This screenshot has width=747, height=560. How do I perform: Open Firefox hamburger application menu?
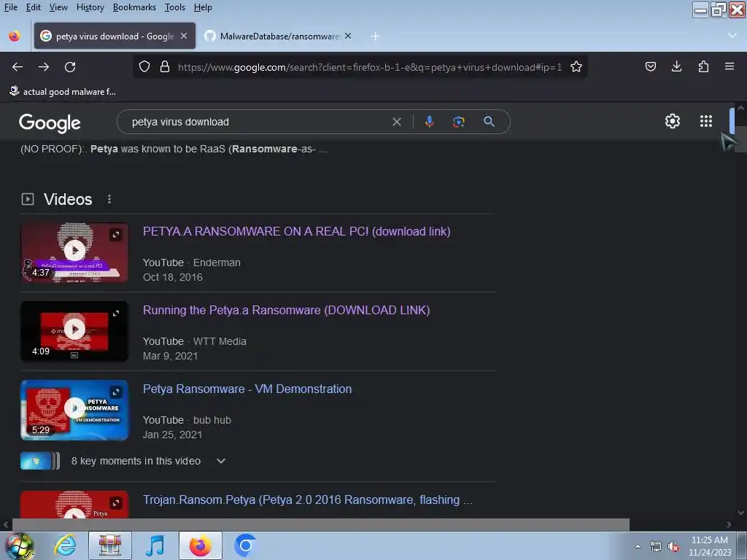coord(729,66)
